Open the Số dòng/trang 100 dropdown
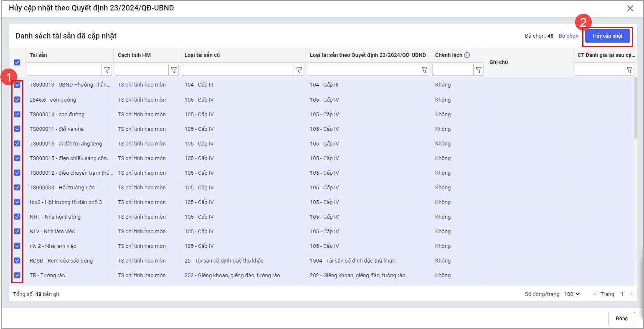This screenshot has height=329, width=644. (x=572, y=294)
